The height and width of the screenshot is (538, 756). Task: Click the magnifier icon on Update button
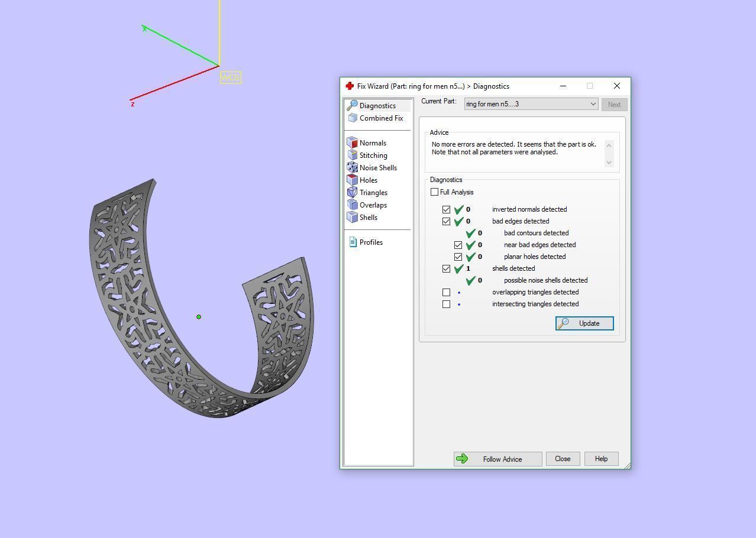tap(564, 323)
